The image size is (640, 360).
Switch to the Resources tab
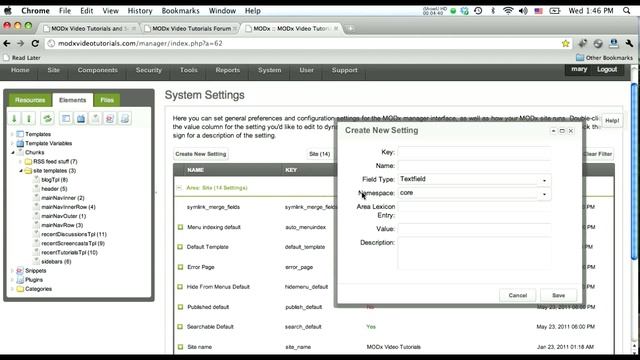30,100
